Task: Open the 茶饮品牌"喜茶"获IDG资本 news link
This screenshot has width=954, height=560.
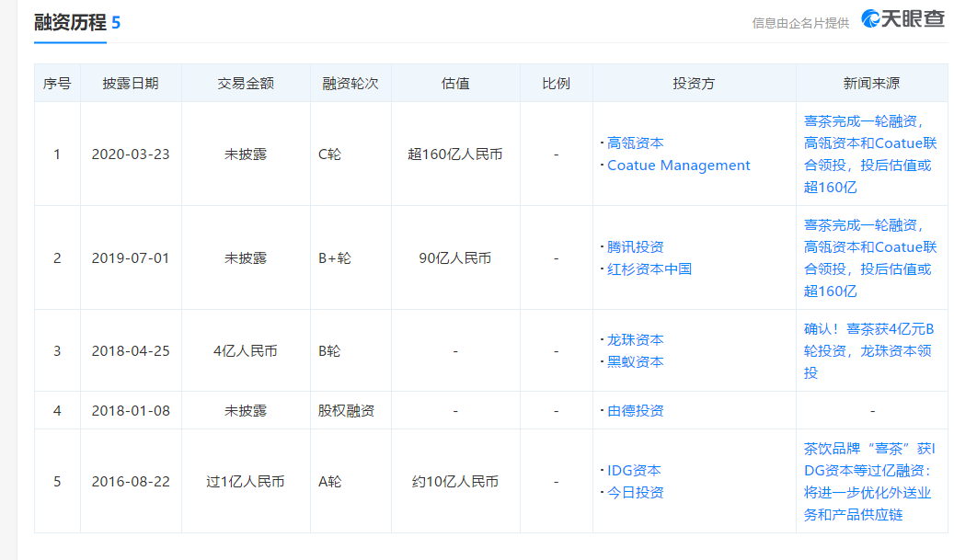Action: point(868,482)
